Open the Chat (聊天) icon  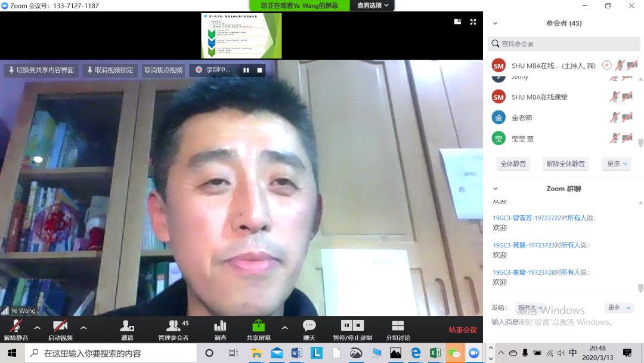coord(309,325)
